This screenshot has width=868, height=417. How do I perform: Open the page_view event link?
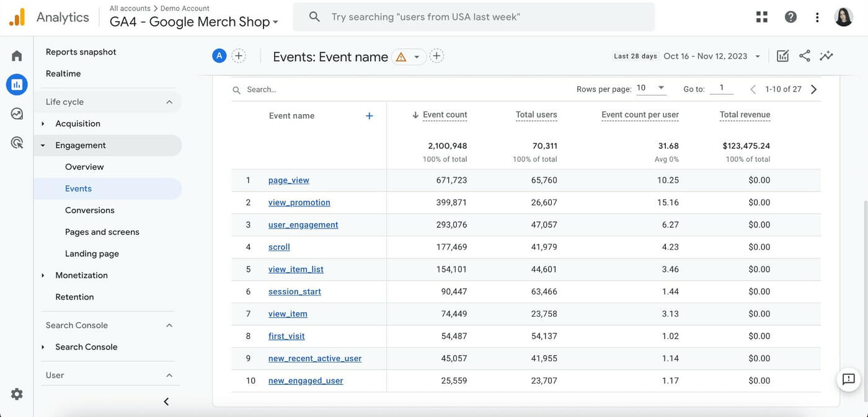point(289,180)
